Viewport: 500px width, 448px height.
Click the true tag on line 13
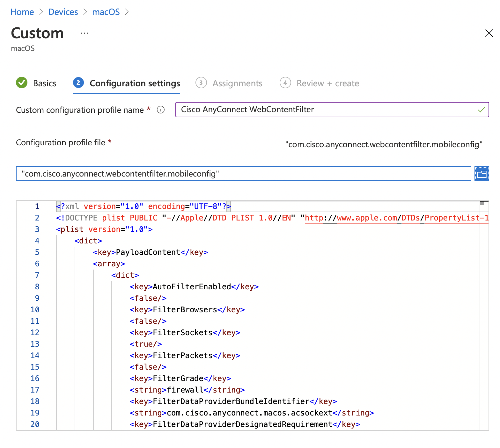pyautogui.click(x=146, y=344)
